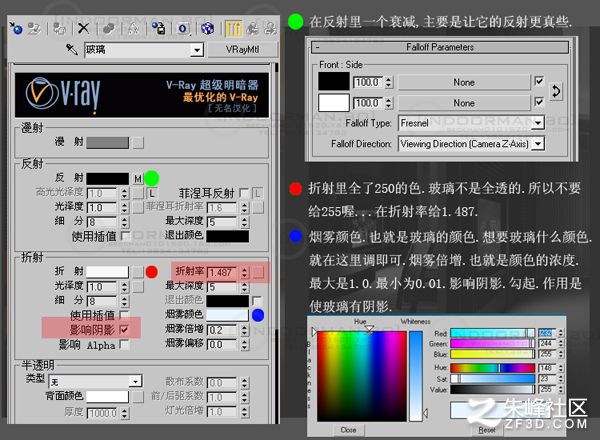Toggle Show Map in Viewport cube icon
This screenshot has height=440, width=600.
coord(208,29)
